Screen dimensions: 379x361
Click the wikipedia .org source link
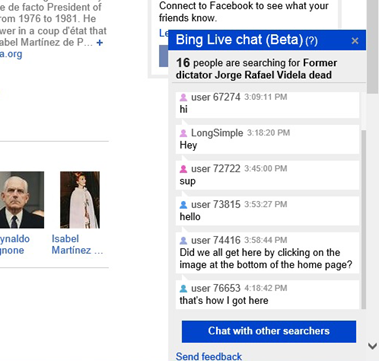[11, 54]
